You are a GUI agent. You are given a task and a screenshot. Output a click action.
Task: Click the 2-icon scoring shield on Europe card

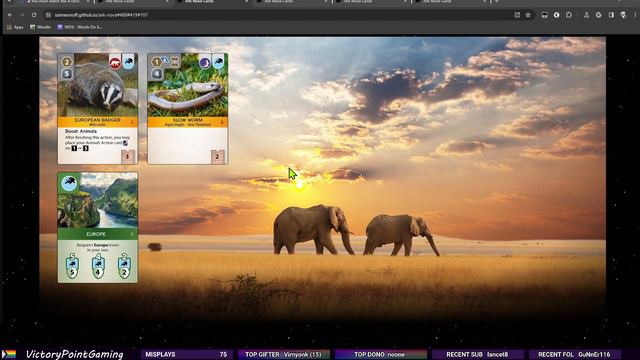pos(124,267)
